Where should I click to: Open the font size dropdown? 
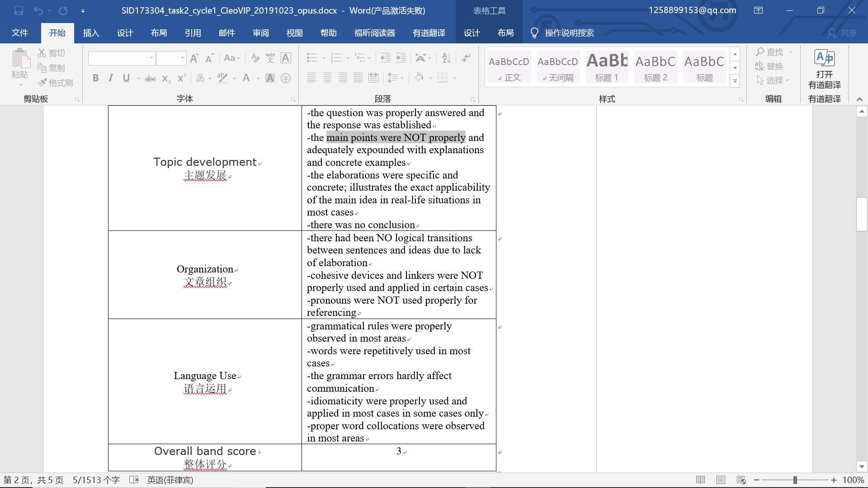pos(182,58)
